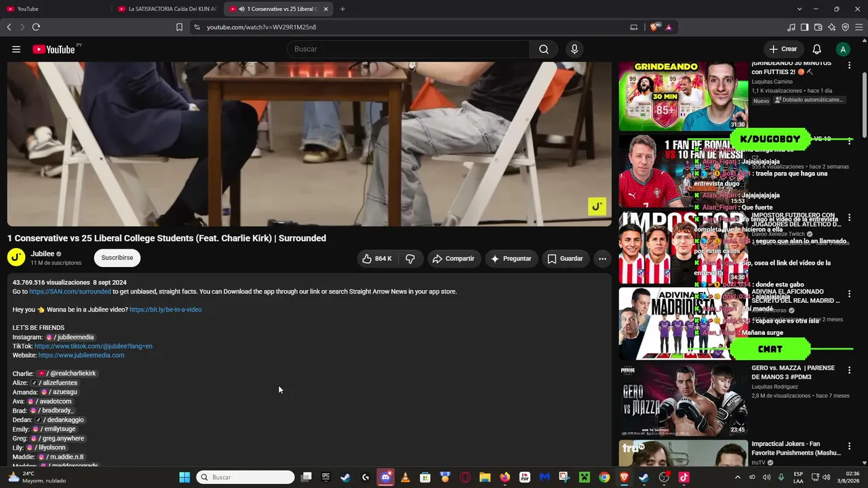The height and width of the screenshot is (488, 868).
Task: Open the YouTube guide hamburger menu
Action: click(16, 49)
